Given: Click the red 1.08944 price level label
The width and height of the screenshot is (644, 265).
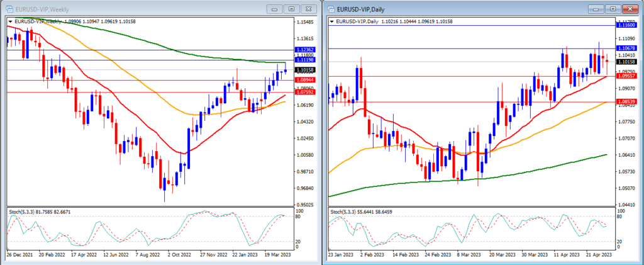Looking at the screenshot, I should (305, 80).
